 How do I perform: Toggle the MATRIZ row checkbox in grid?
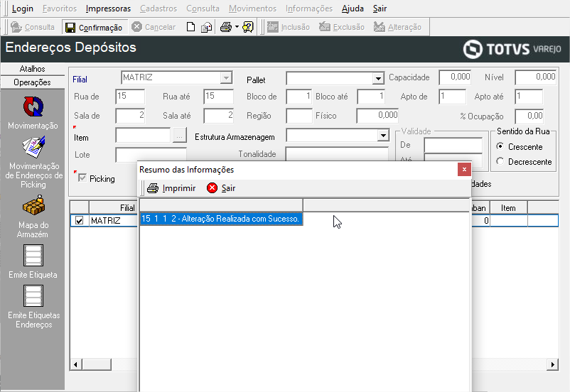[79, 221]
